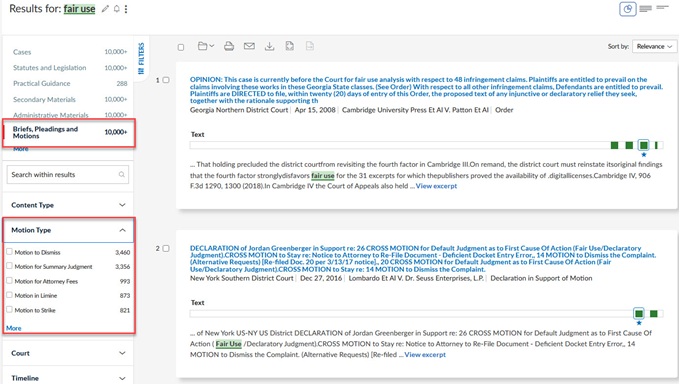Viewport: 680px width, 385px height.
Task: Click the star marker under result 2 text bar
Action: coord(639,323)
